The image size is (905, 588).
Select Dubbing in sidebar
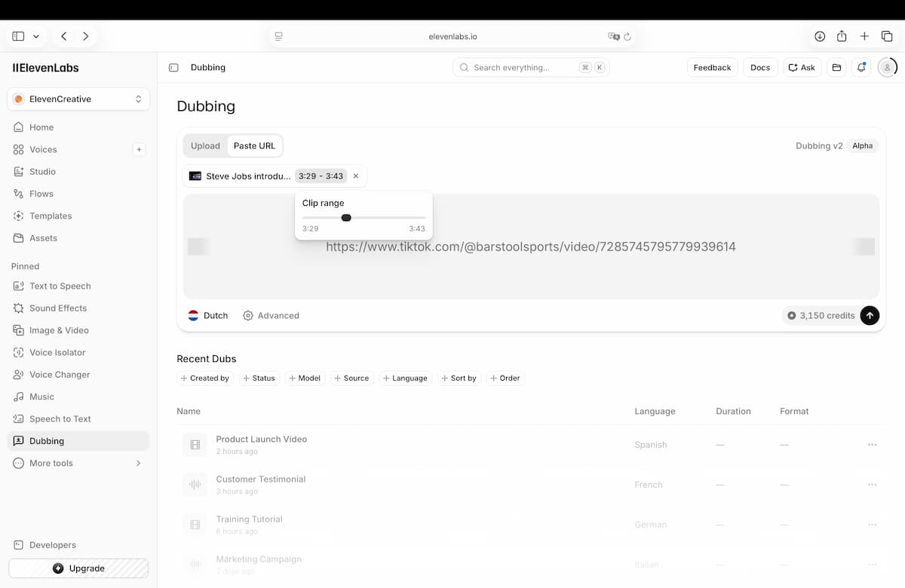click(78, 441)
